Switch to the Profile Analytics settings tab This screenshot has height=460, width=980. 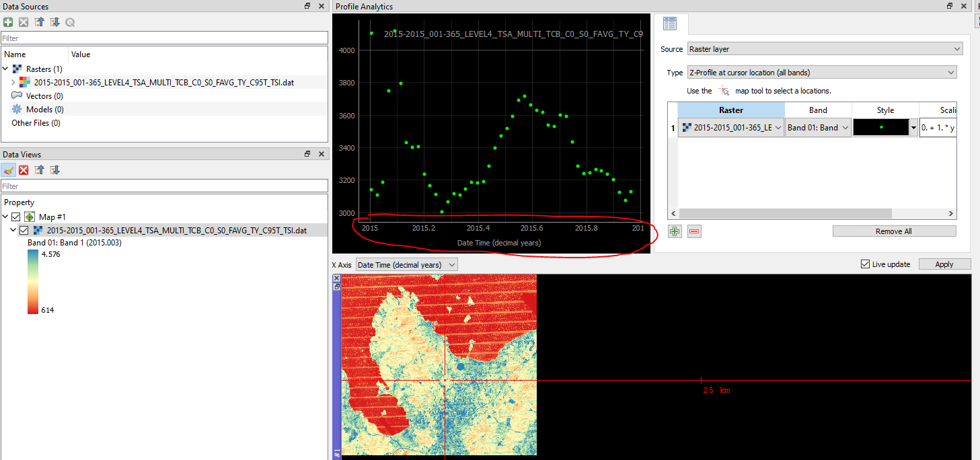click(670, 24)
